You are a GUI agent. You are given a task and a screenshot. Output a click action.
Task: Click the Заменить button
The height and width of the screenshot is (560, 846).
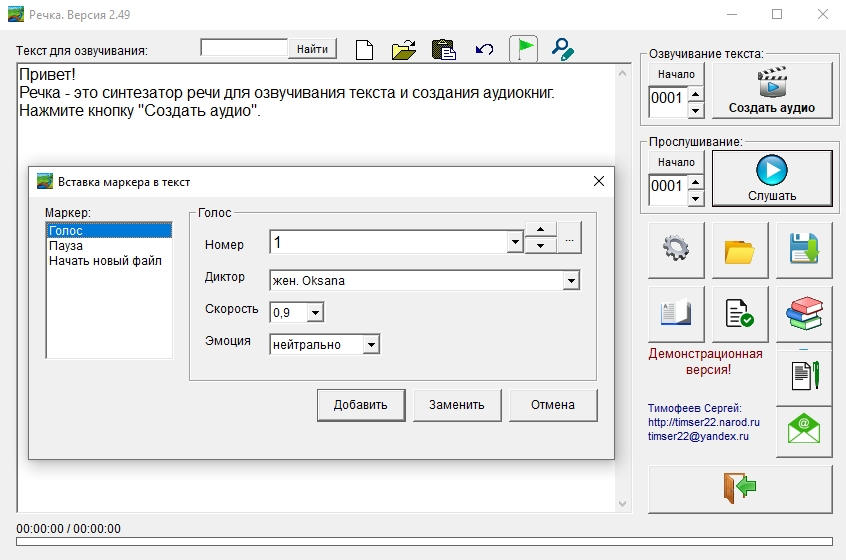tap(457, 405)
